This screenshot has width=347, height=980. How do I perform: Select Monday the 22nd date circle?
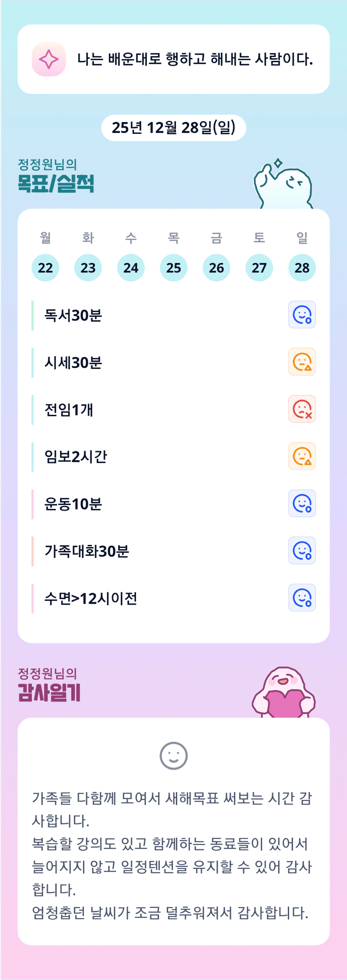[45, 268]
